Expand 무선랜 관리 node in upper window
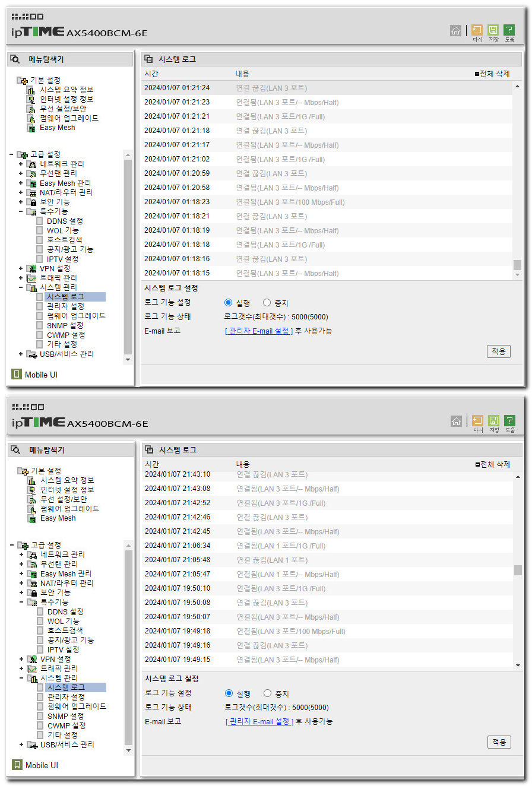 [x=21, y=173]
